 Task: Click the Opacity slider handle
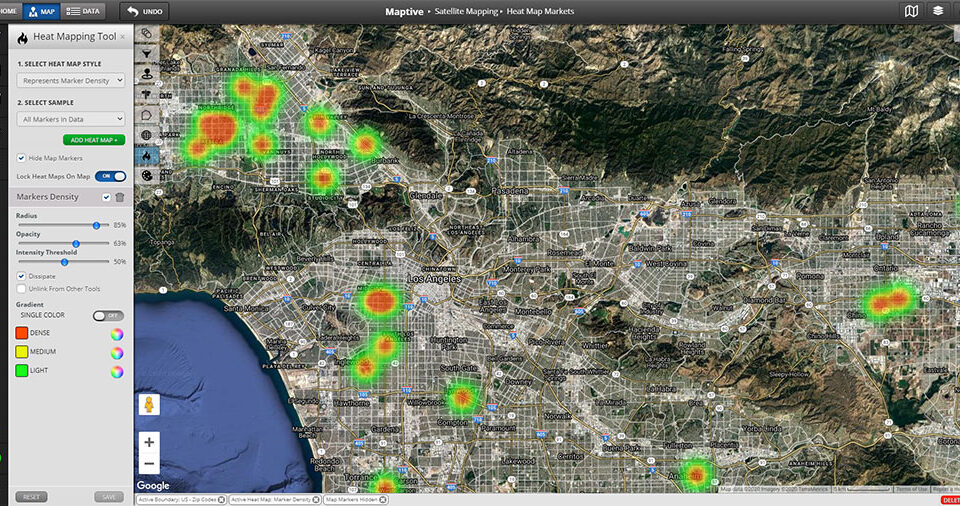76,243
